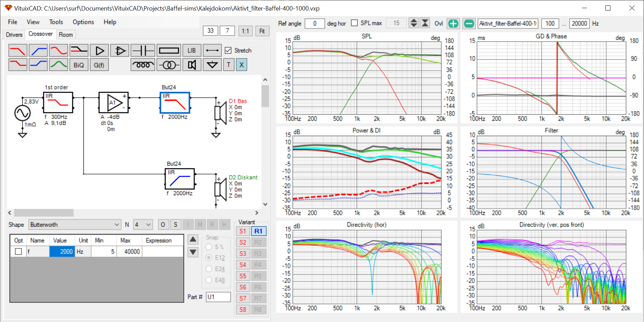Open the File menu
The image size is (644, 322).
click(13, 22)
